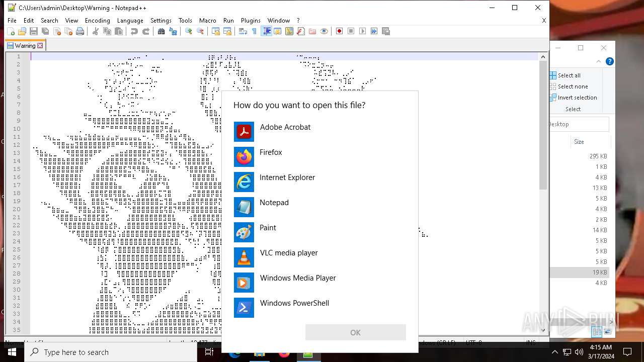This screenshot has height=362, width=644.
Task: Click the volume speaker tray icon
Action: [x=579, y=352]
